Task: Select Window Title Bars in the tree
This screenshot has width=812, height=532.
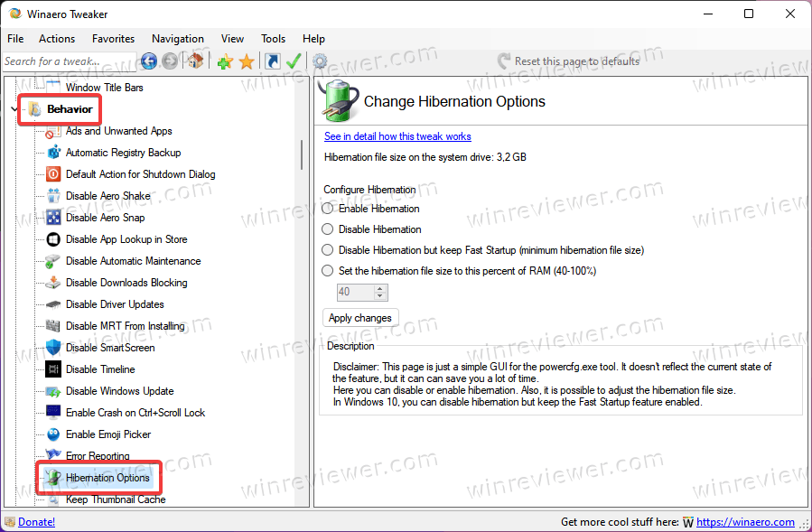Action: point(104,88)
